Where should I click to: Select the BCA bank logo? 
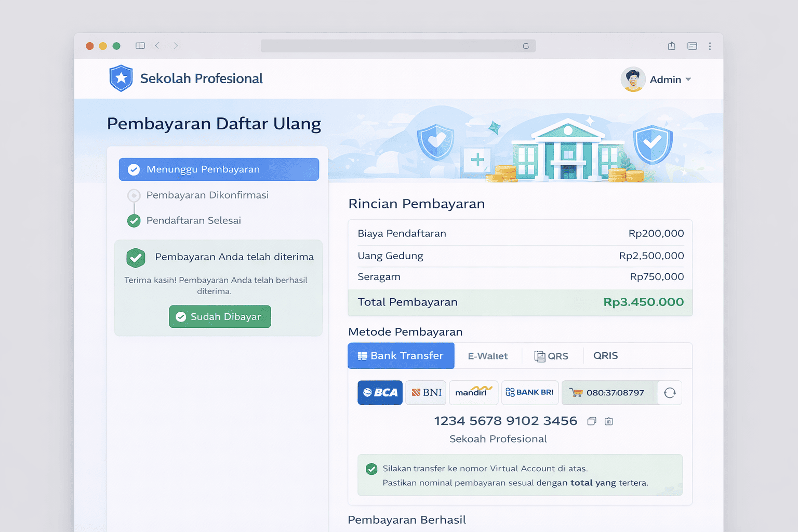(380, 393)
